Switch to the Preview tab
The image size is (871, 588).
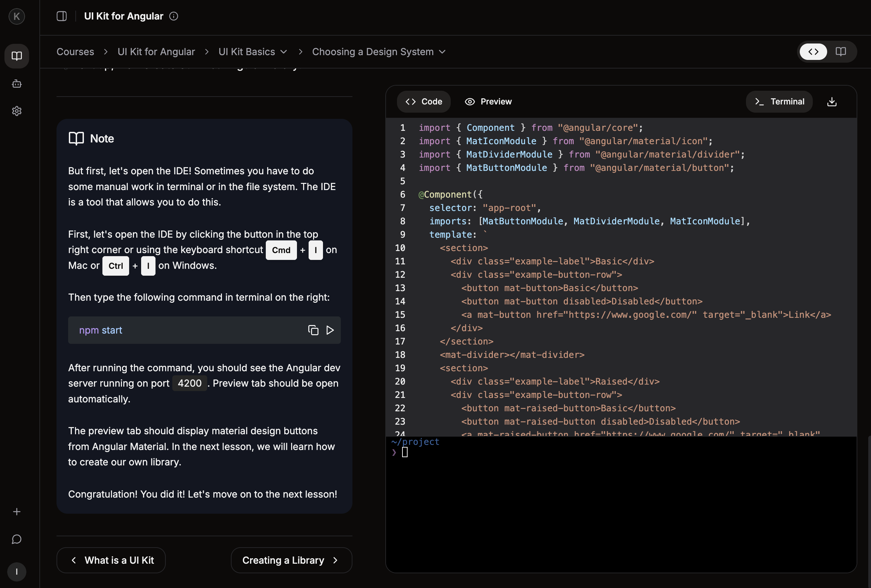click(488, 102)
